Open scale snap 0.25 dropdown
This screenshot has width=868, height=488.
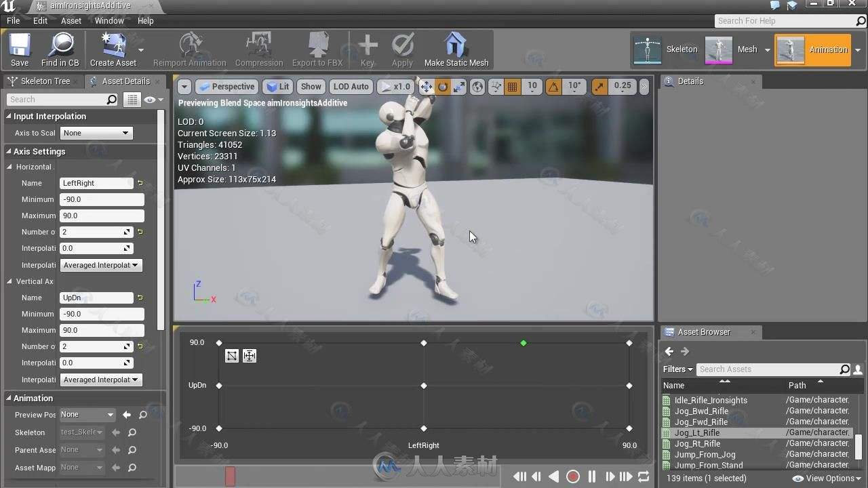point(622,86)
